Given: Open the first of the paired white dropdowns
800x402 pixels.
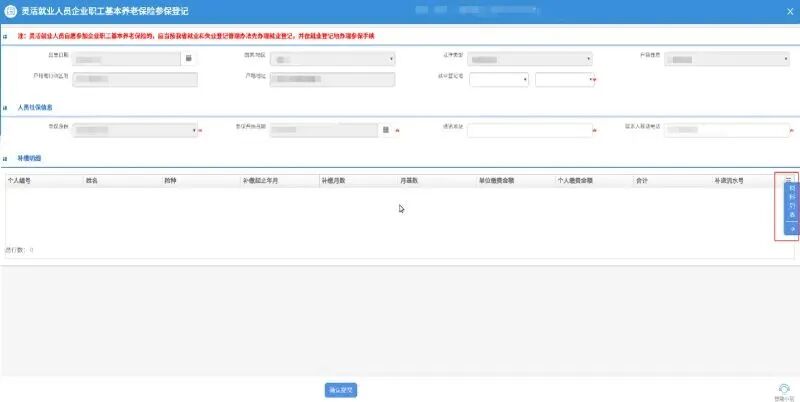Looking at the screenshot, I should point(498,80).
